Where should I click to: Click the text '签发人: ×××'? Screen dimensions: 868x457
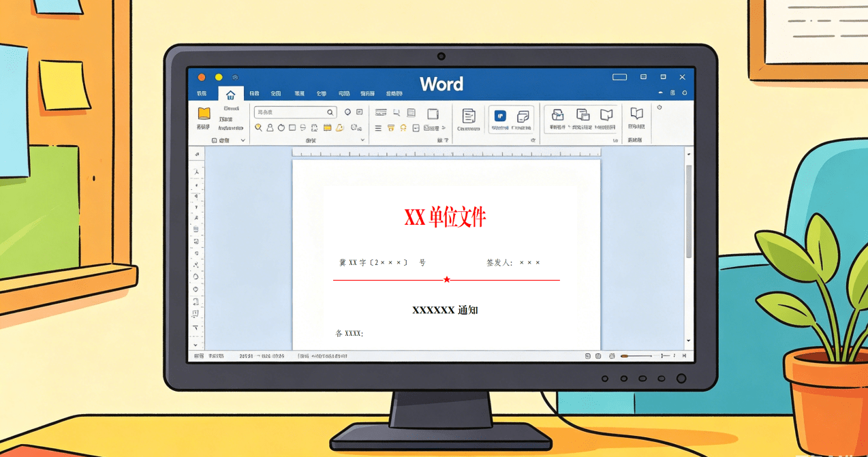tap(513, 262)
